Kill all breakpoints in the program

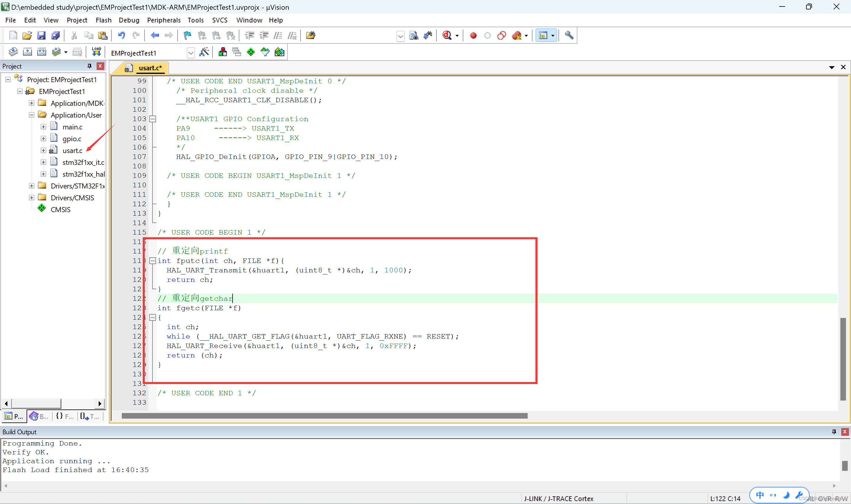point(518,35)
